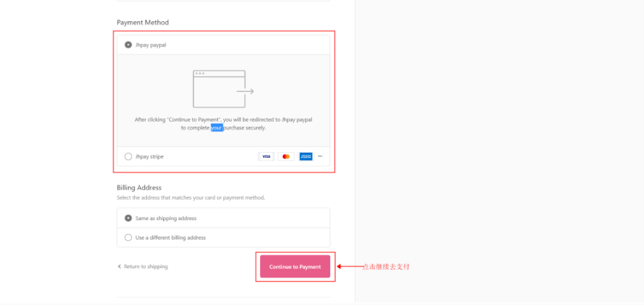Click the Jhpay stripe label text
The height and width of the screenshot is (305, 644).
click(149, 156)
